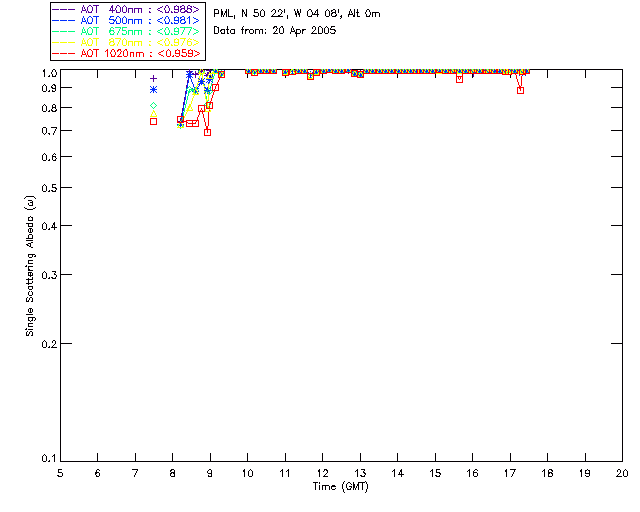Click x-axis hour label 13

tap(360, 473)
